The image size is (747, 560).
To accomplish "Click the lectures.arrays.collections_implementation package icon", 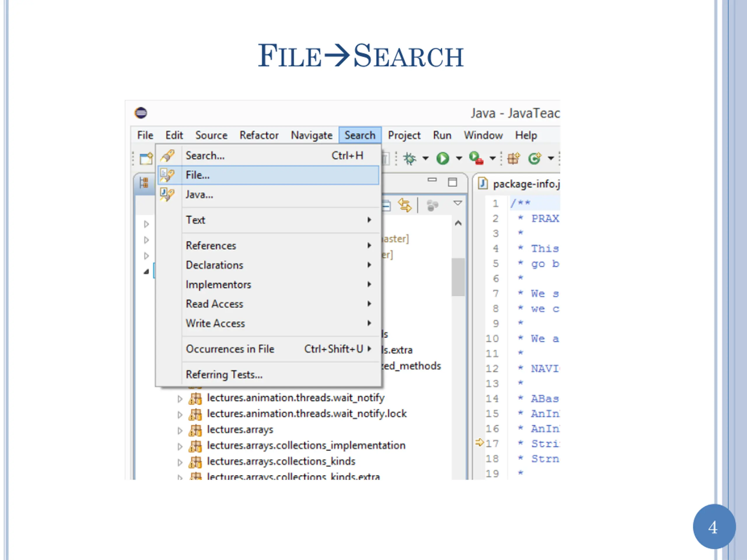I will (x=195, y=446).
